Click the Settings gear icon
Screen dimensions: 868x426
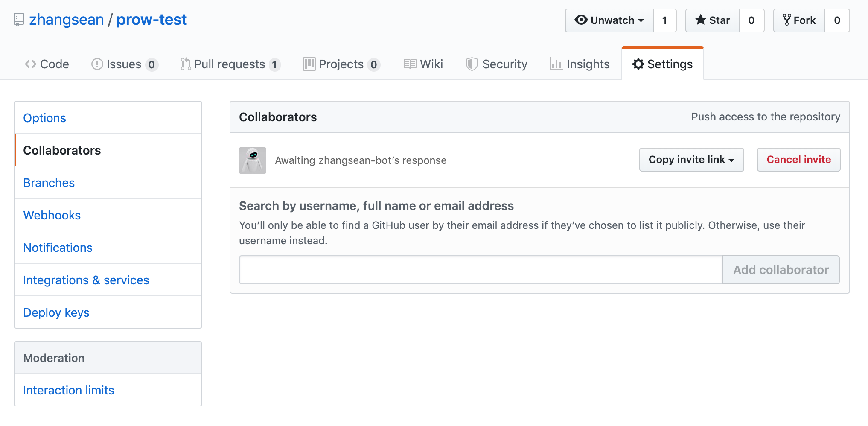point(638,64)
